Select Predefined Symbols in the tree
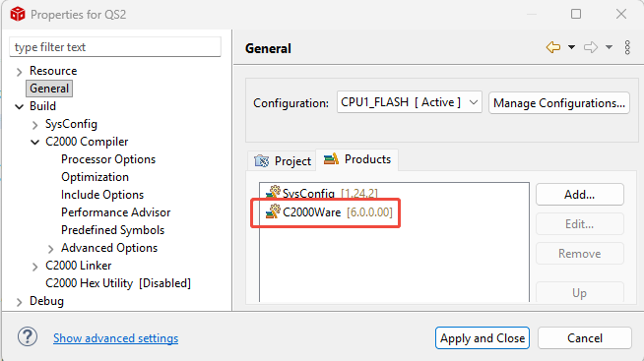The image size is (644, 361). [x=112, y=230]
